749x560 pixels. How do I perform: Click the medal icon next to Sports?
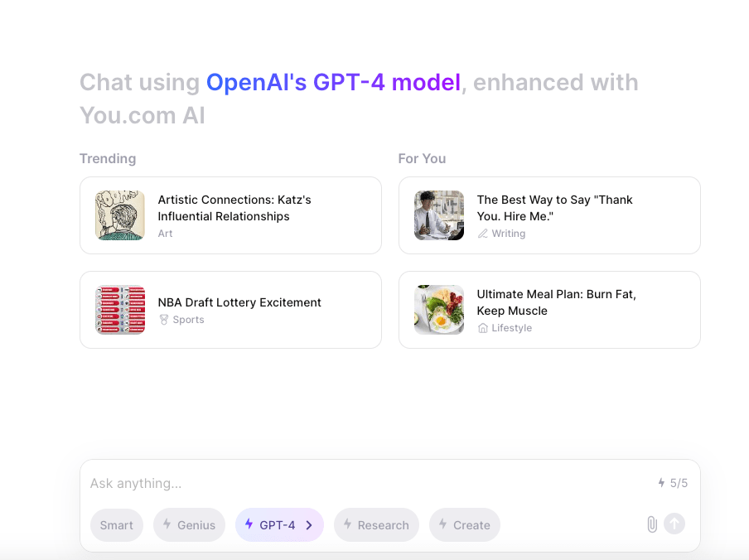click(x=164, y=320)
